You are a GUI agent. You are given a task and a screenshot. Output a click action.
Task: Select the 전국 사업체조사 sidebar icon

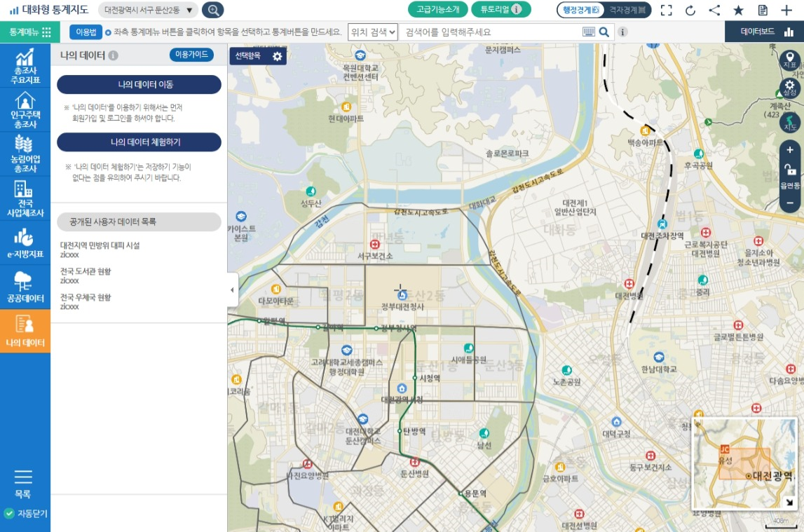click(x=25, y=198)
